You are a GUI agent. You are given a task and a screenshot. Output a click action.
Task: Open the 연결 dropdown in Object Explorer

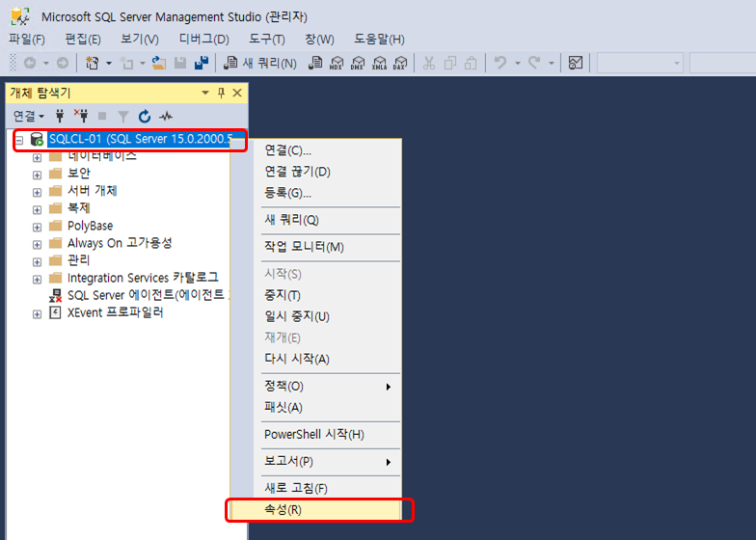pos(29,116)
